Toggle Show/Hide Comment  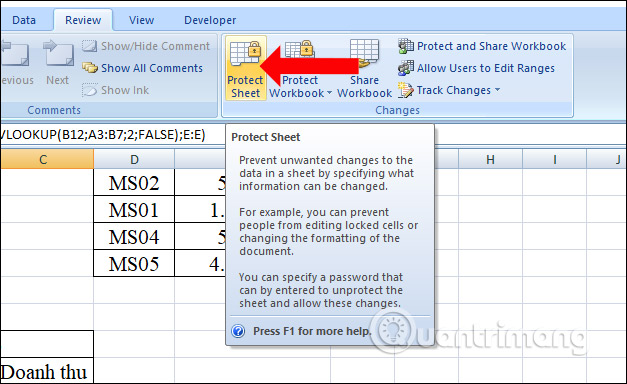coord(146,46)
